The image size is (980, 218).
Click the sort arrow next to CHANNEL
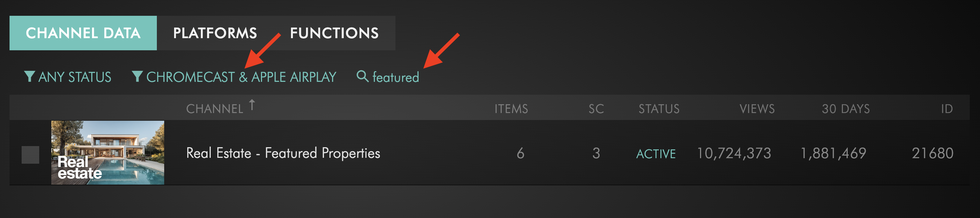[x=252, y=105]
